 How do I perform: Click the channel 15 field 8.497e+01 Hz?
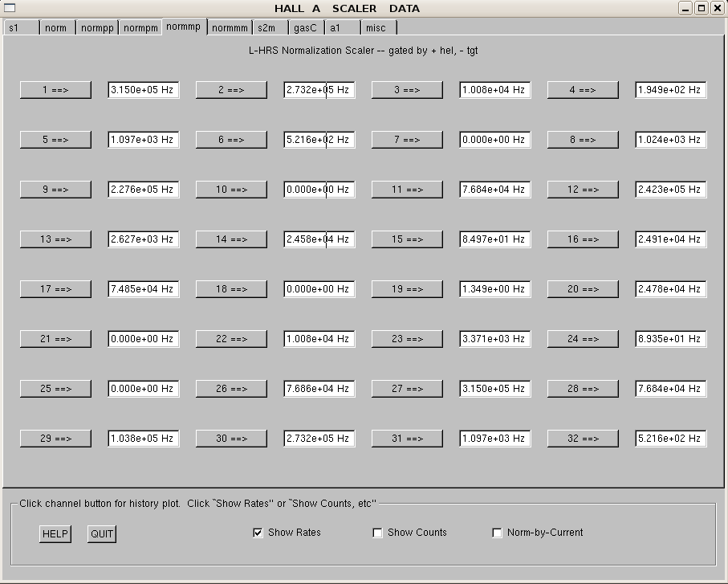click(495, 239)
